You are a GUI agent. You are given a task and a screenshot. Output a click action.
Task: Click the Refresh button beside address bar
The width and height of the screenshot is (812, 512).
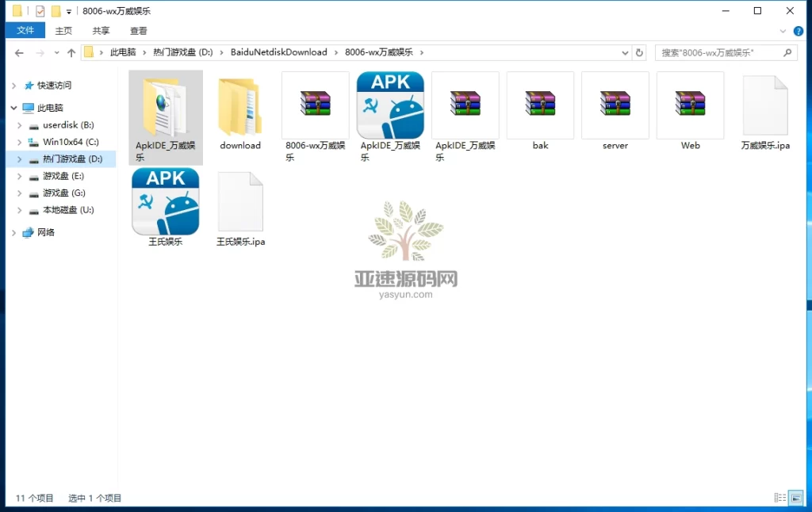[640, 52]
